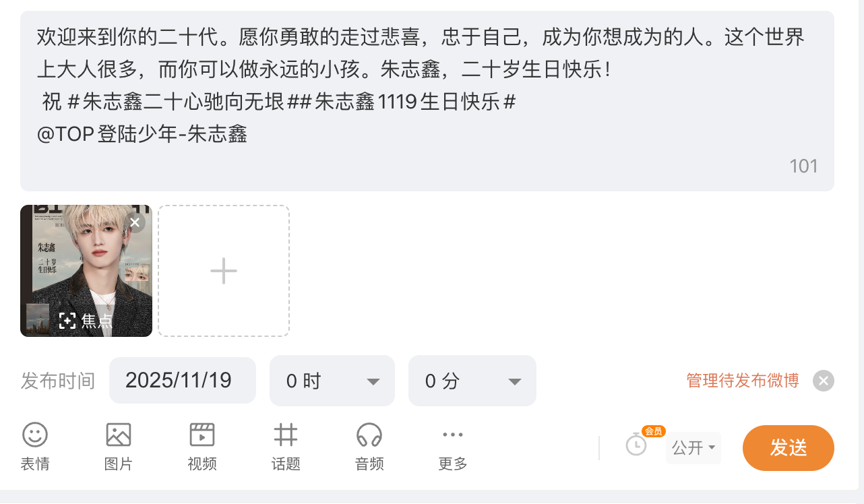Toggle the scheduled post clock icon

[x=636, y=445]
